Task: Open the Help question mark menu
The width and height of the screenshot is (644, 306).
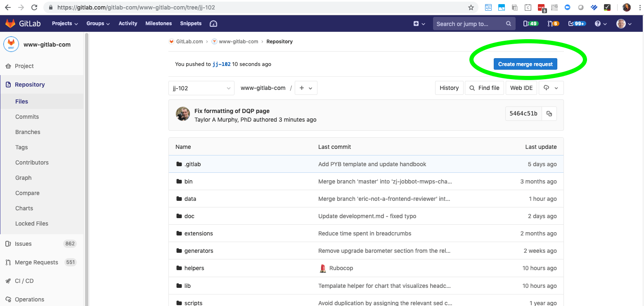Action: pos(600,24)
